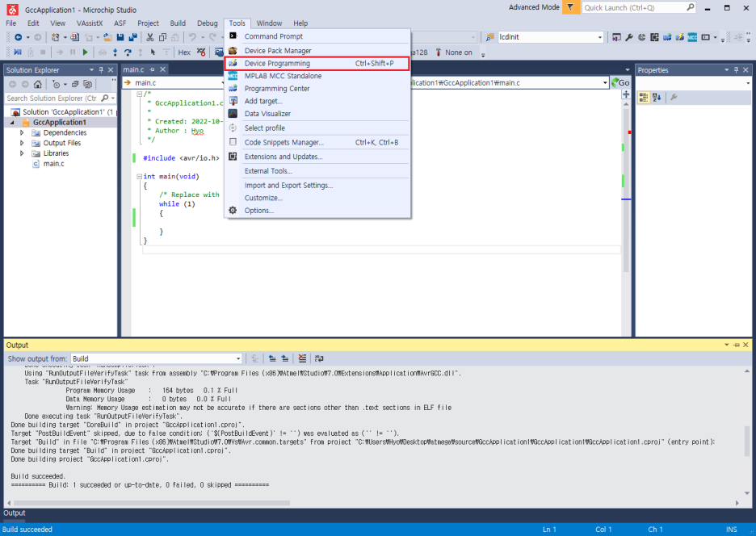Click the Find in Files folder icon
Image resolution: width=756 pixels, height=536 pixels.
click(x=489, y=37)
